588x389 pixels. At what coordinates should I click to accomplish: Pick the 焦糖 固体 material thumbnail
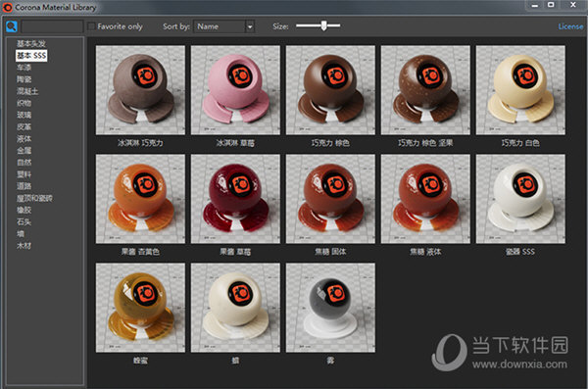[330, 199]
